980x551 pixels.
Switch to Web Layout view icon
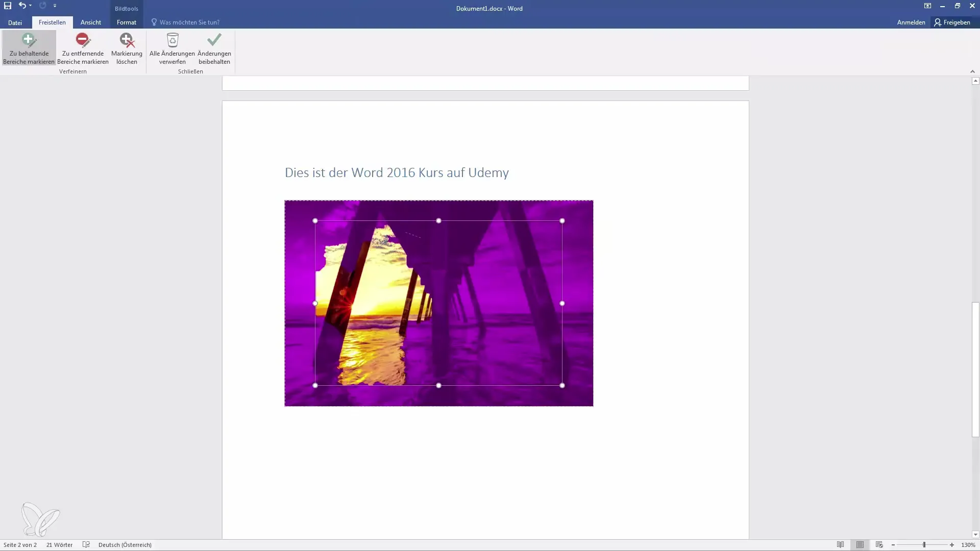click(x=879, y=545)
